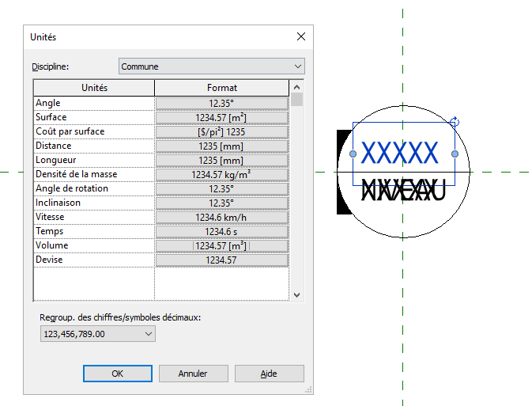Image resolution: width=532 pixels, height=406 pixels.
Task: Select the Densité de la masse row label
Action: (x=77, y=174)
